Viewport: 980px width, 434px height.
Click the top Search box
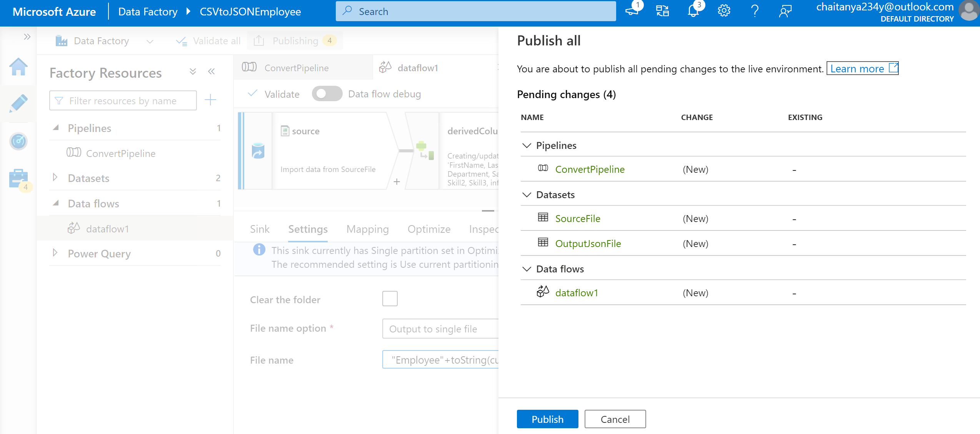coord(476,11)
